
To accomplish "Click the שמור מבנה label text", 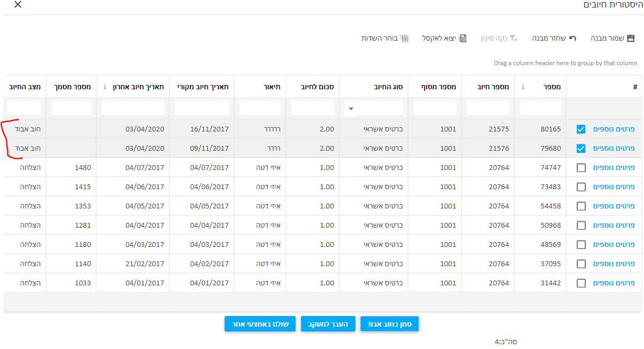I will [x=607, y=38].
